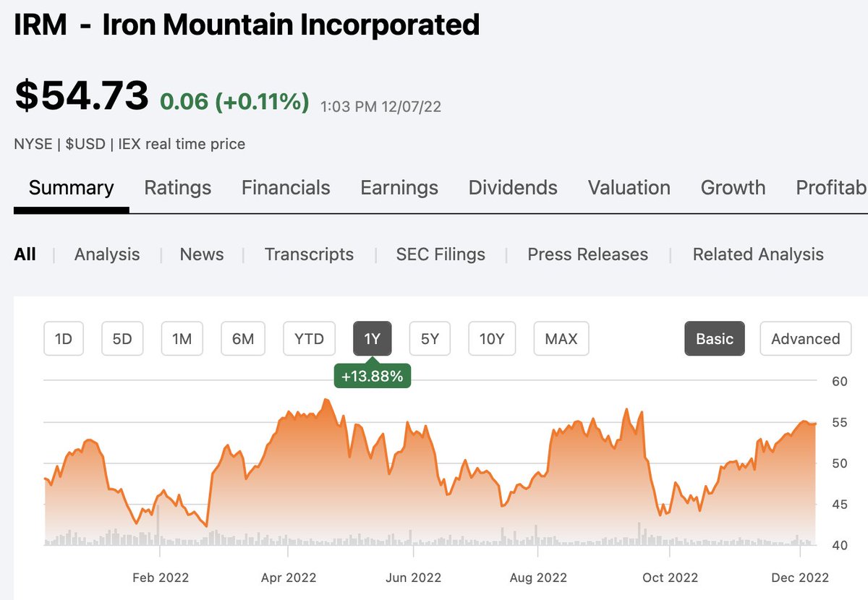Select the All filter

[25, 254]
